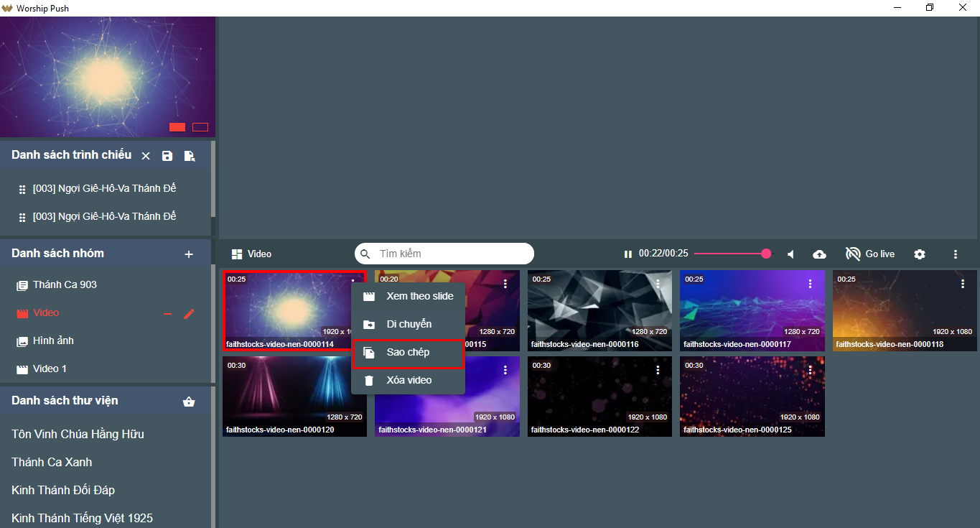Open options menu for video 0000122

[658, 370]
